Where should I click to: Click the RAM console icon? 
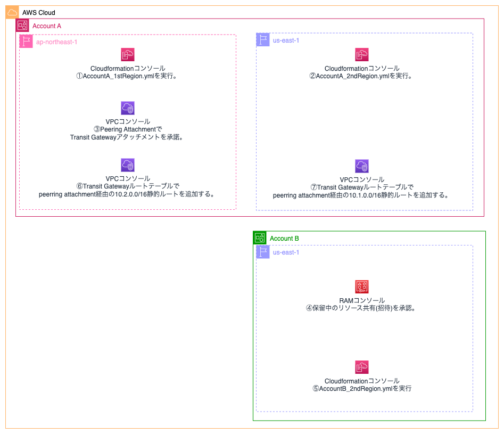click(x=362, y=286)
